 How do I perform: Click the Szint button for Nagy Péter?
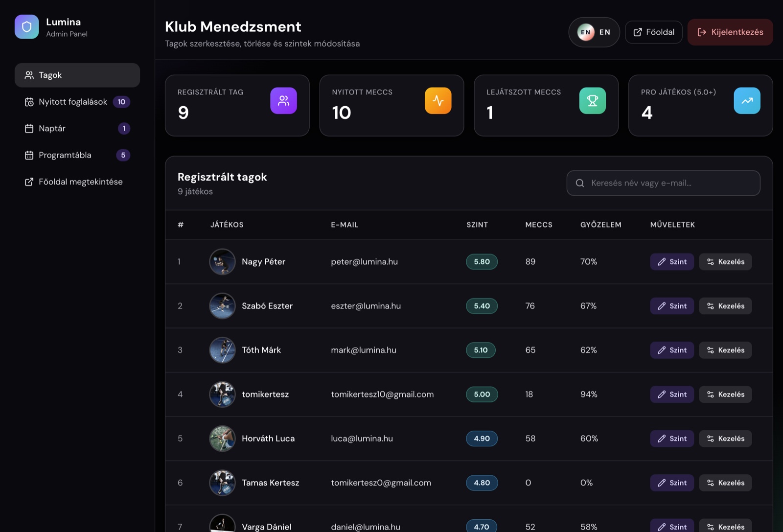pos(672,262)
